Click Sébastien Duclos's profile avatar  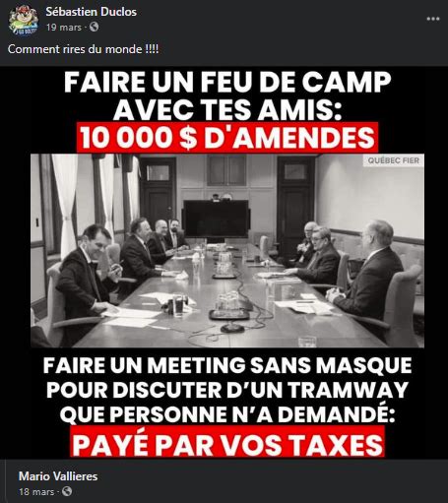pyautogui.click(x=24, y=20)
